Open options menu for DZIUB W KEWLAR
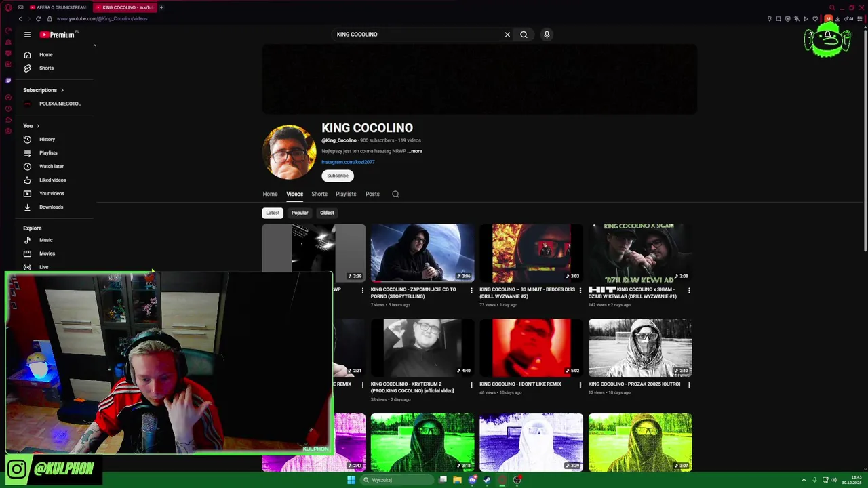Screen dimensions: 868x488 point(689,290)
